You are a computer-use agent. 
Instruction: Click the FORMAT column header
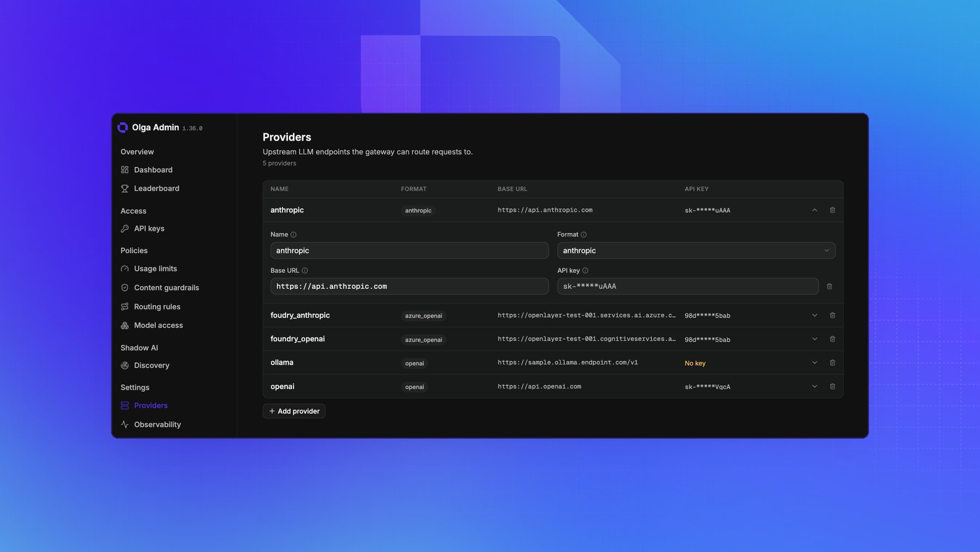(x=414, y=189)
